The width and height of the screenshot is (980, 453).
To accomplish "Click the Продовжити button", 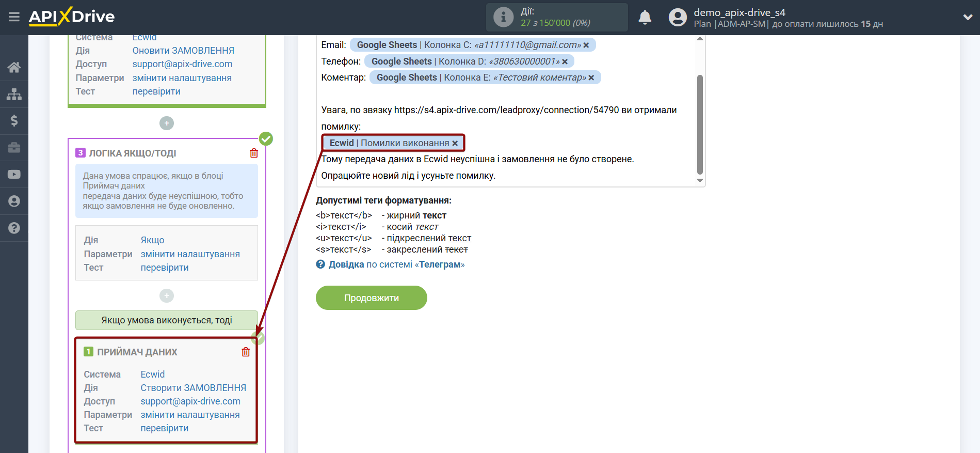I will click(372, 298).
